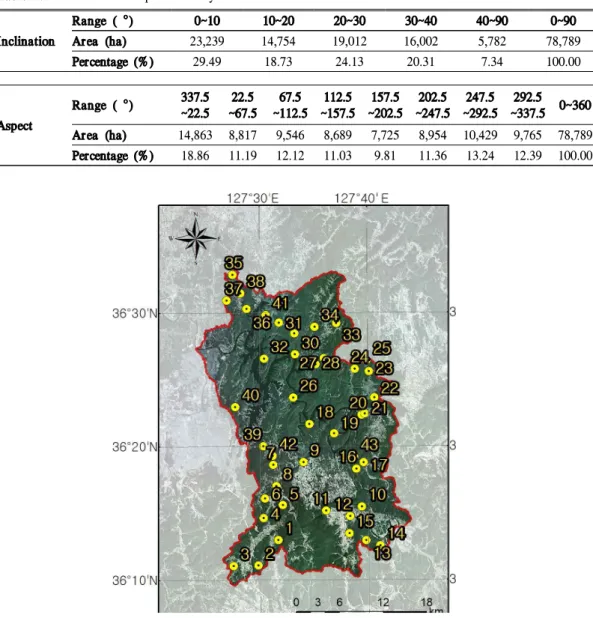Screen dimensions: 593x618
Task: Click the aspect area value "14,863"
Action: 195,135
